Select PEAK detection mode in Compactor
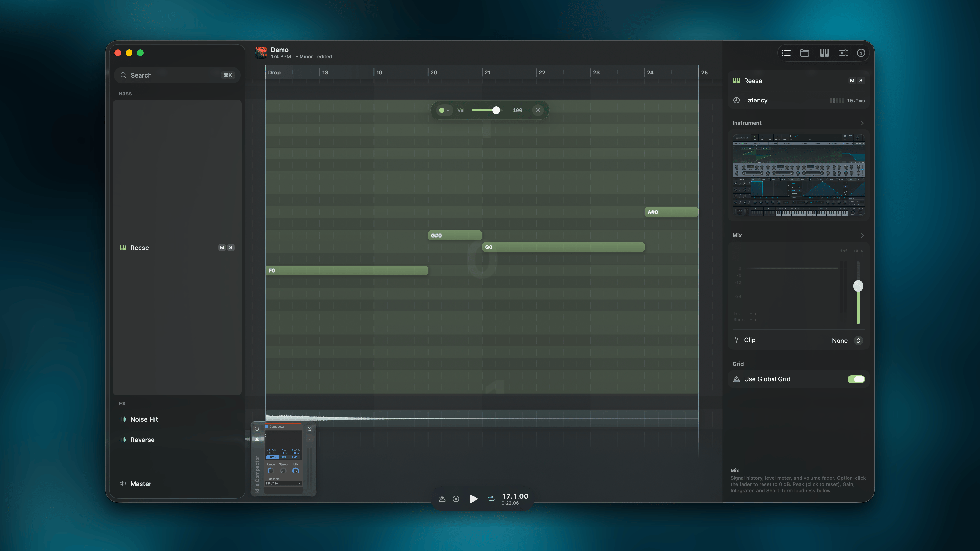 tap(272, 458)
